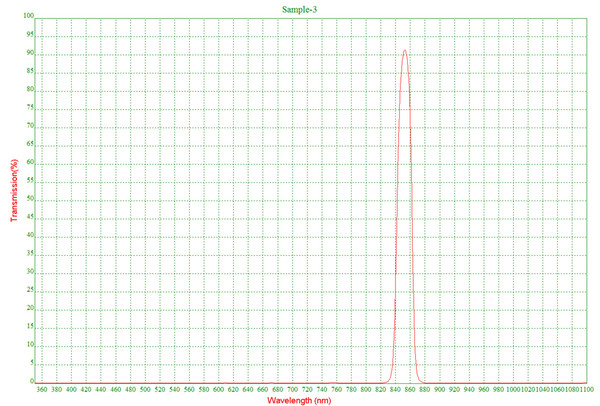Click the 25 transmission tick label
Image resolution: width=600 pixels, height=406 pixels.
point(30,290)
